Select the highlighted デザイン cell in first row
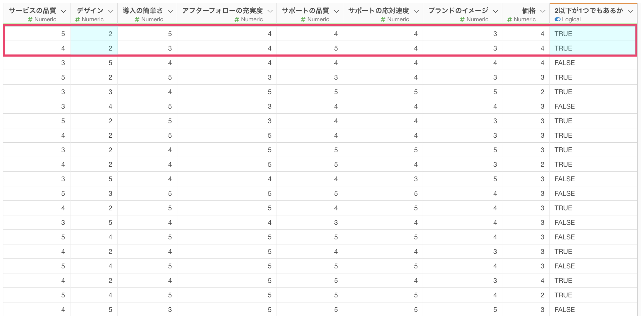 (x=94, y=34)
